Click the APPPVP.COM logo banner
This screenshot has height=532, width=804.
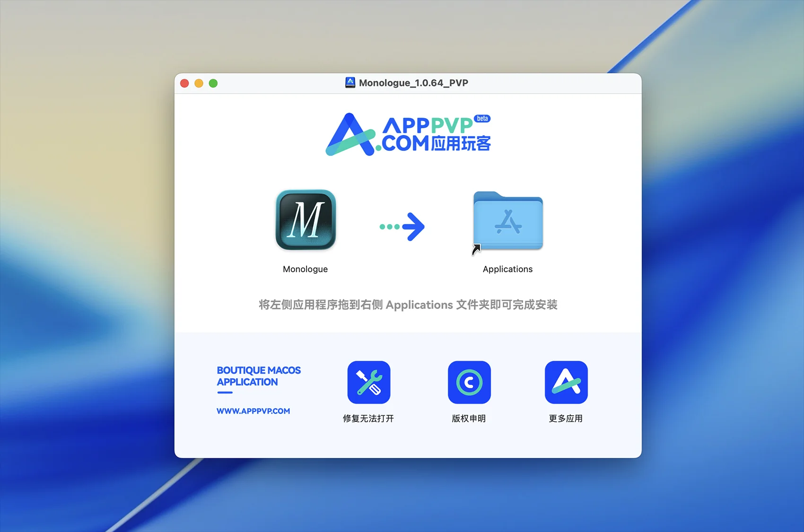[408, 134]
